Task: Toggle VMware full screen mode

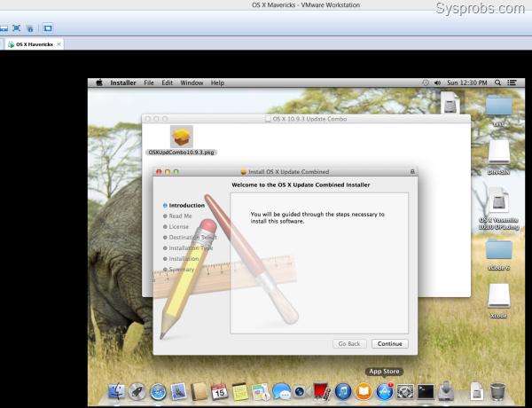Action: coord(16,28)
